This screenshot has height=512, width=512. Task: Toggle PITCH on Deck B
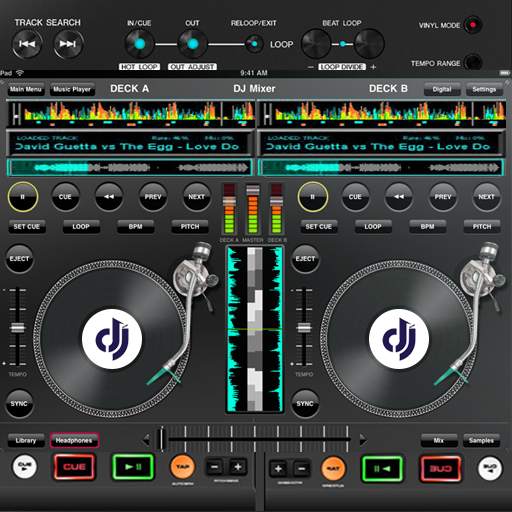482,227
